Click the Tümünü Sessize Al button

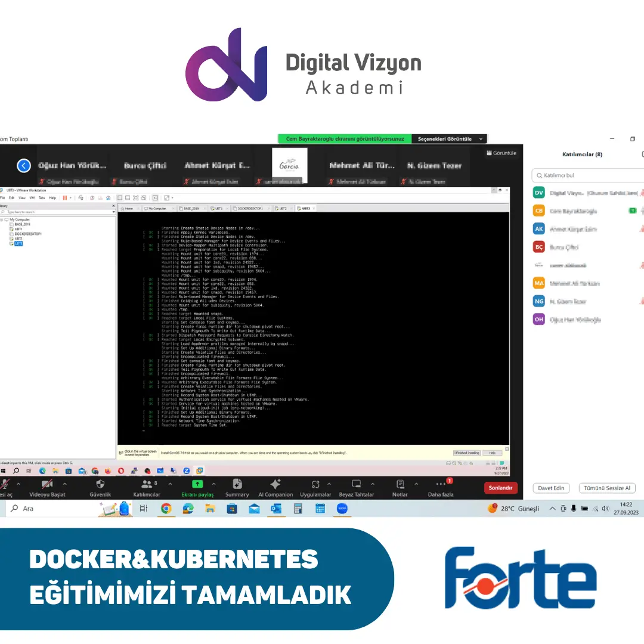607,488
